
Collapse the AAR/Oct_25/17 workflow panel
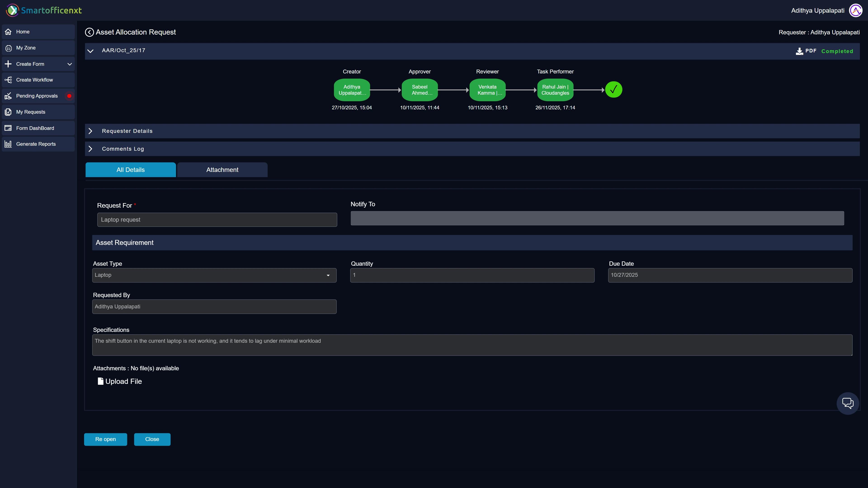90,51
